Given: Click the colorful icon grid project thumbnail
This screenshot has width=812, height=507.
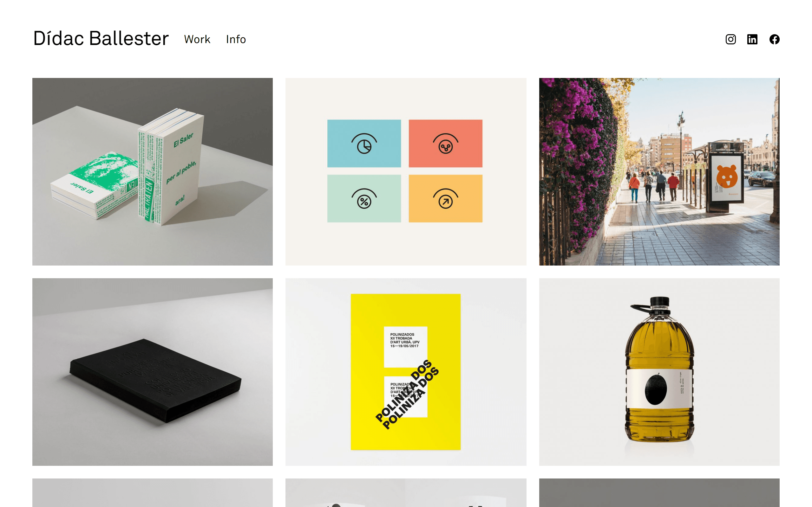Looking at the screenshot, I should tap(406, 170).
